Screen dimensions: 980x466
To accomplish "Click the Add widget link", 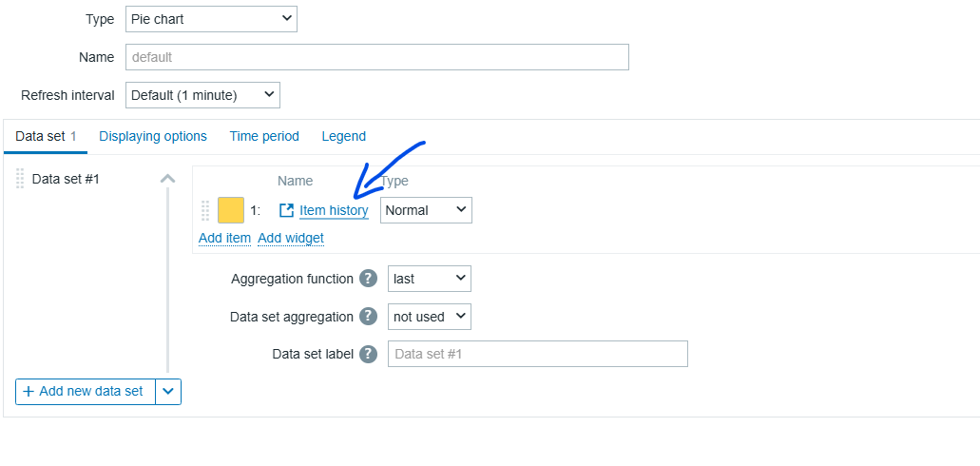I will pos(291,238).
